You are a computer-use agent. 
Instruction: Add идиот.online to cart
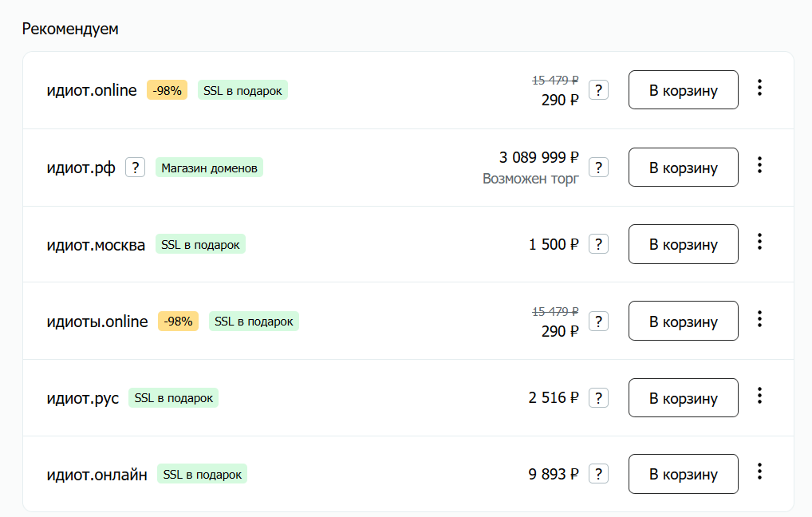coord(684,90)
